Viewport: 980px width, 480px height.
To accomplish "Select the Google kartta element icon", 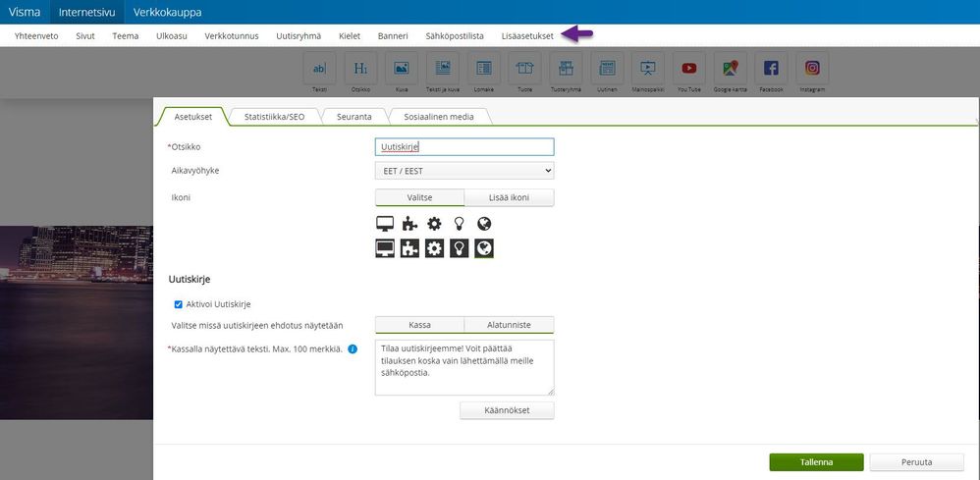I will (730, 68).
